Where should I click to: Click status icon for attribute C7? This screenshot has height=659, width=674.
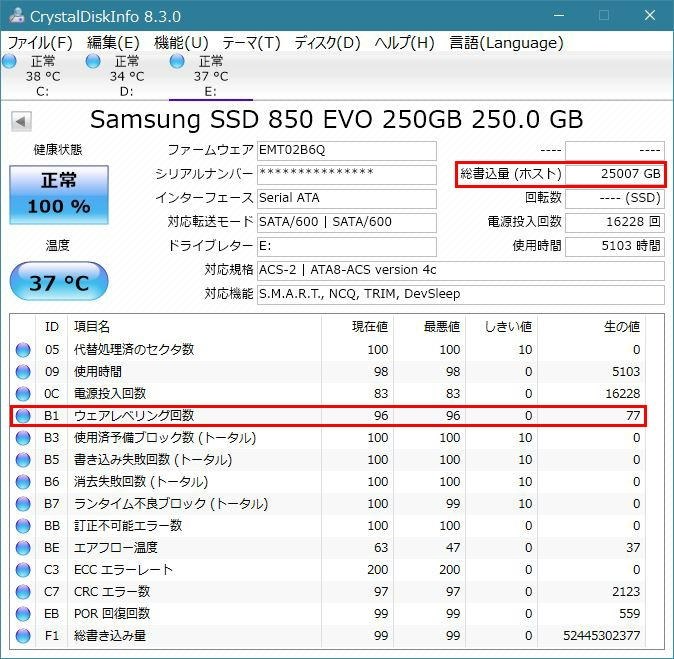click(x=23, y=592)
